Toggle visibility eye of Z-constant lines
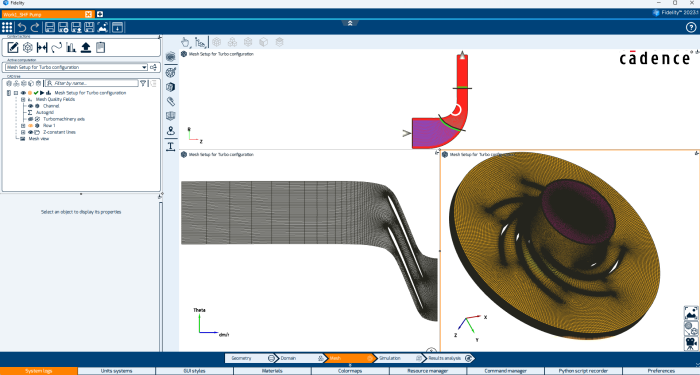This screenshot has width=700, height=375. (x=30, y=133)
